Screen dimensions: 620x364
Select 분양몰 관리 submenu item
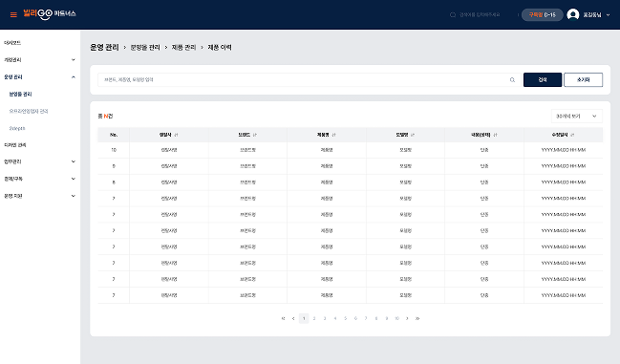point(21,94)
